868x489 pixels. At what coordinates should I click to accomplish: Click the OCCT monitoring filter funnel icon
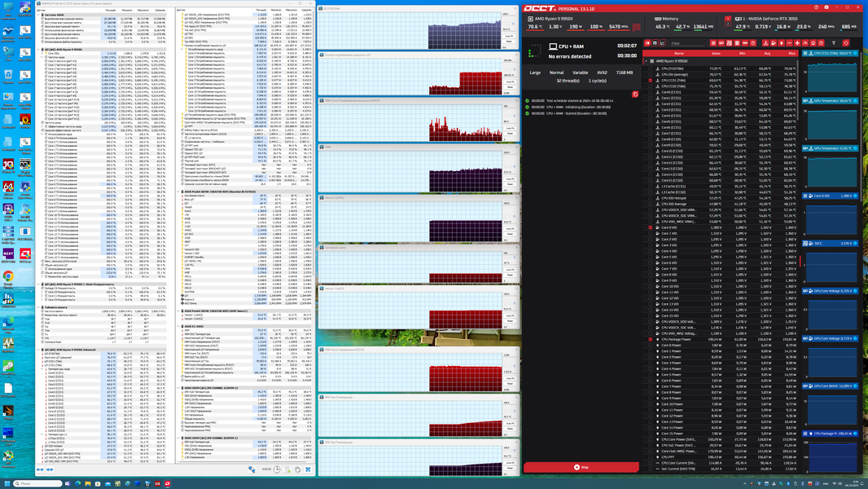pos(834,42)
